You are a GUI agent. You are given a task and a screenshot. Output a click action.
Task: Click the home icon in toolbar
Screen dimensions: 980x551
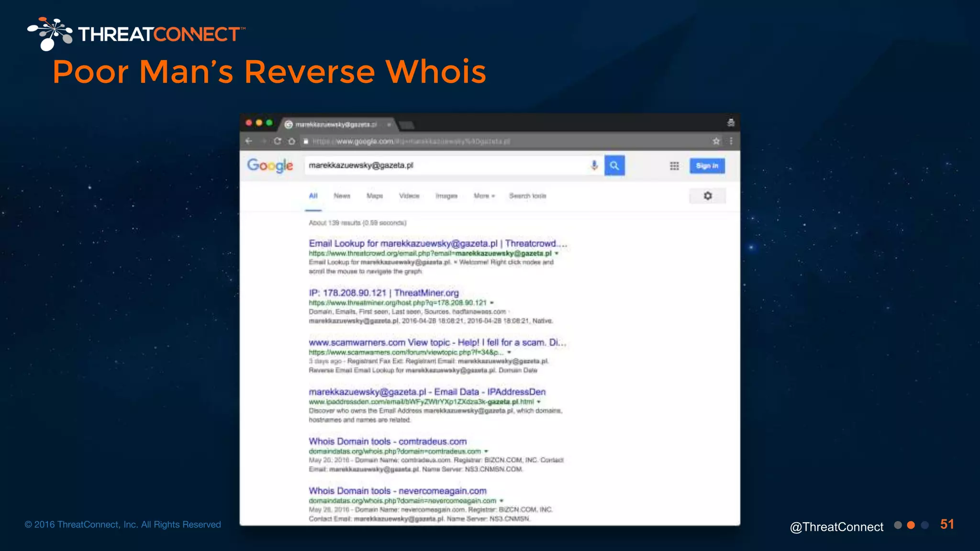point(291,141)
